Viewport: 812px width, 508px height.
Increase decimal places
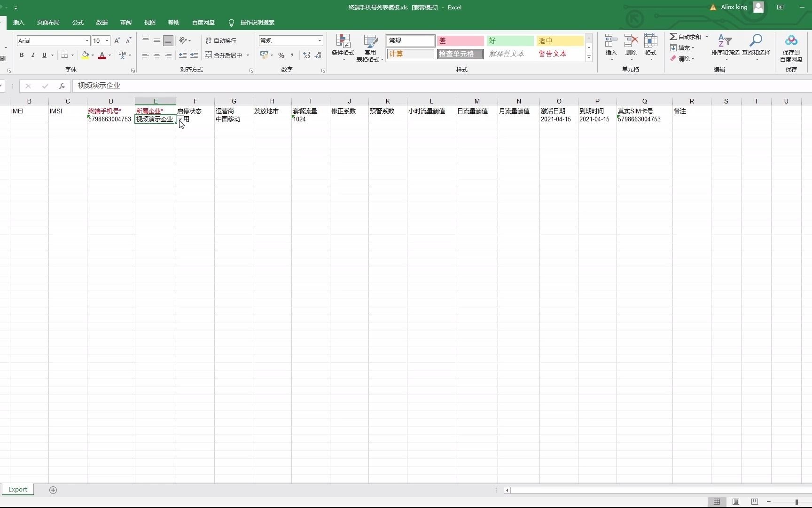pyautogui.click(x=306, y=55)
